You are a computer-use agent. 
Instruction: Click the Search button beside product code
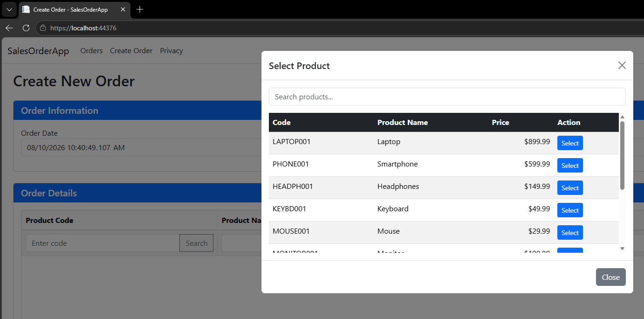(x=196, y=243)
